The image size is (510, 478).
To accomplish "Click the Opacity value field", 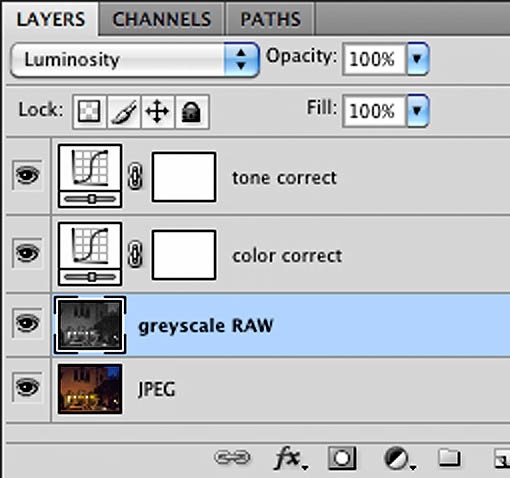I will [x=374, y=59].
